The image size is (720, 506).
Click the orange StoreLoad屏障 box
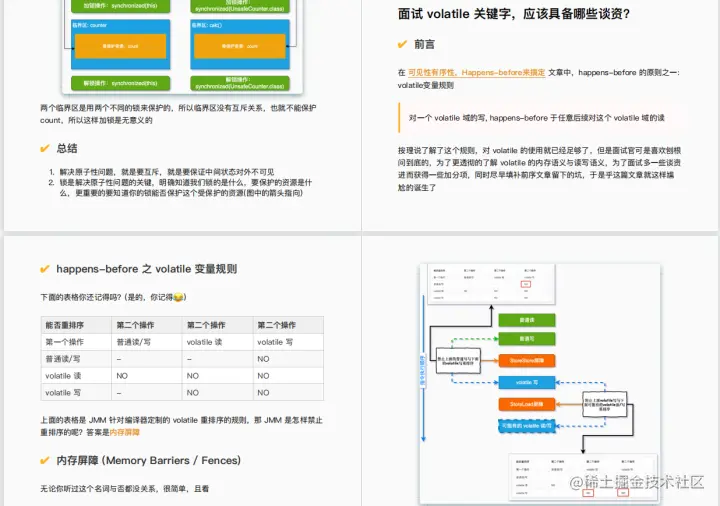[527, 404]
